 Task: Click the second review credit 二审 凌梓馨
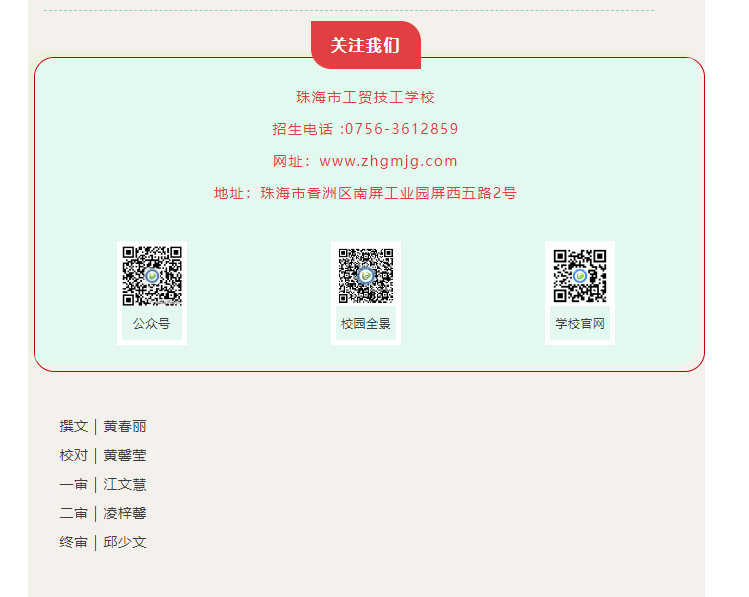point(103,513)
